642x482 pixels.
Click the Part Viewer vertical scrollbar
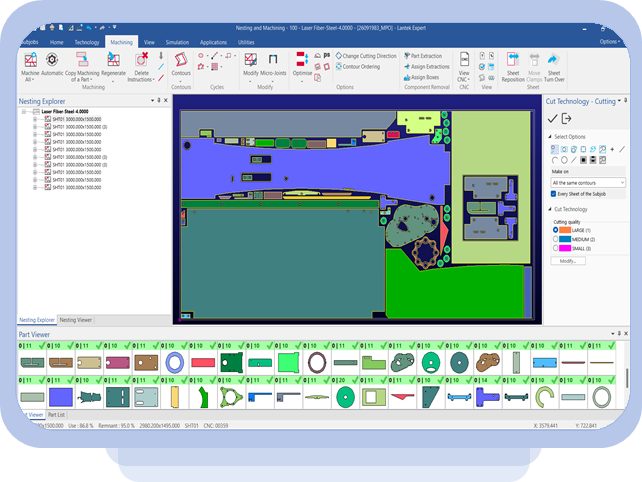coord(626,378)
